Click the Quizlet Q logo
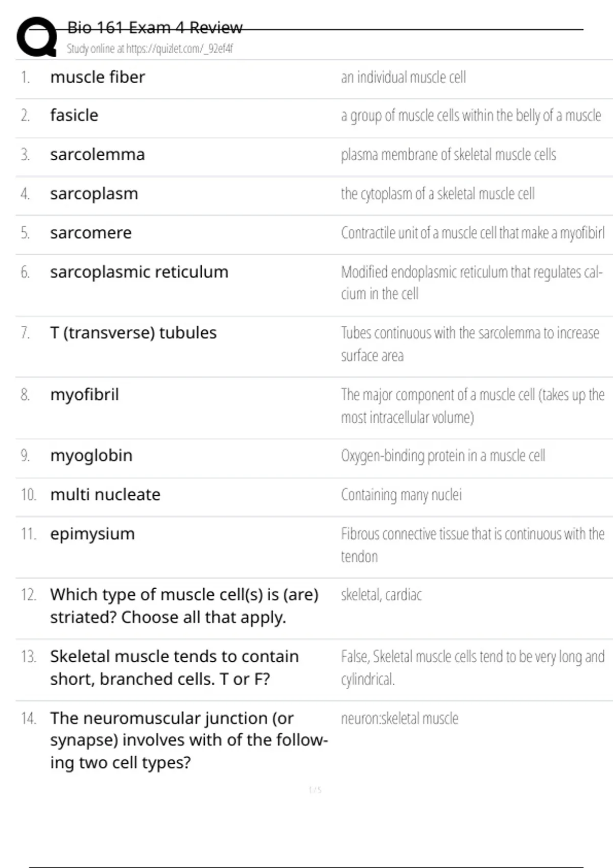 (37, 37)
